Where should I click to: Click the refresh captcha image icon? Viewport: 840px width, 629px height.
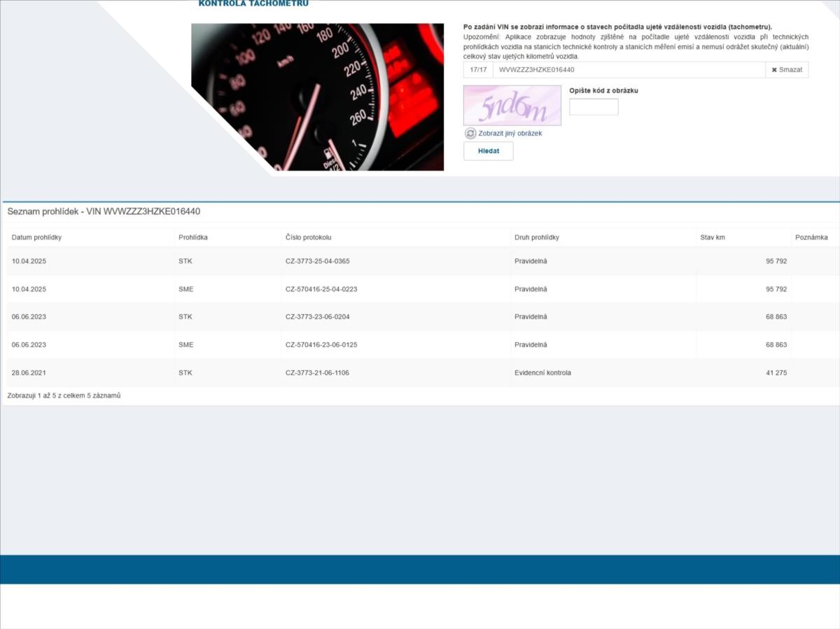(470, 133)
